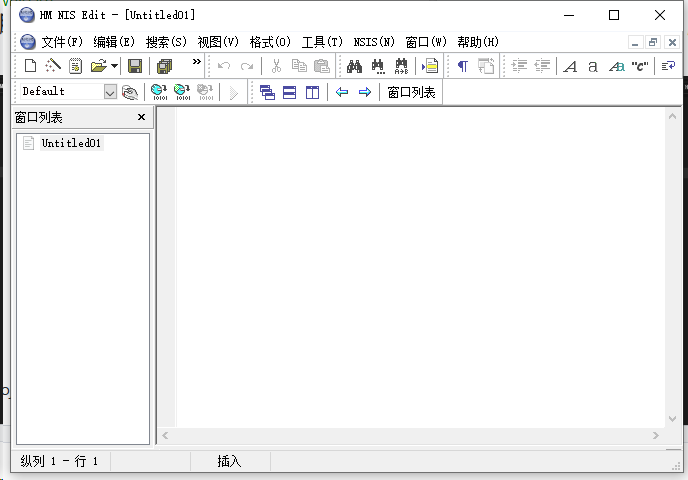The image size is (688, 480).
Task: Open Find with binoculars icon
Action: (x=354, y=66)
